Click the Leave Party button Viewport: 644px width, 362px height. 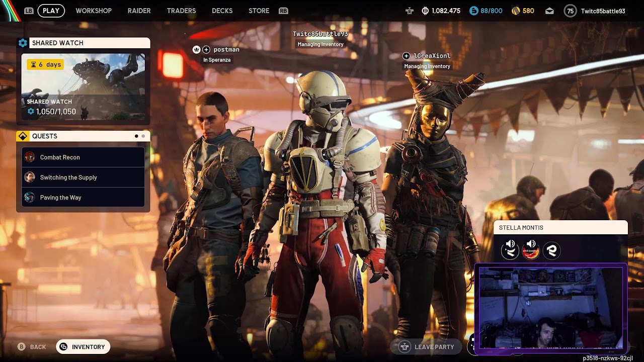427,347
